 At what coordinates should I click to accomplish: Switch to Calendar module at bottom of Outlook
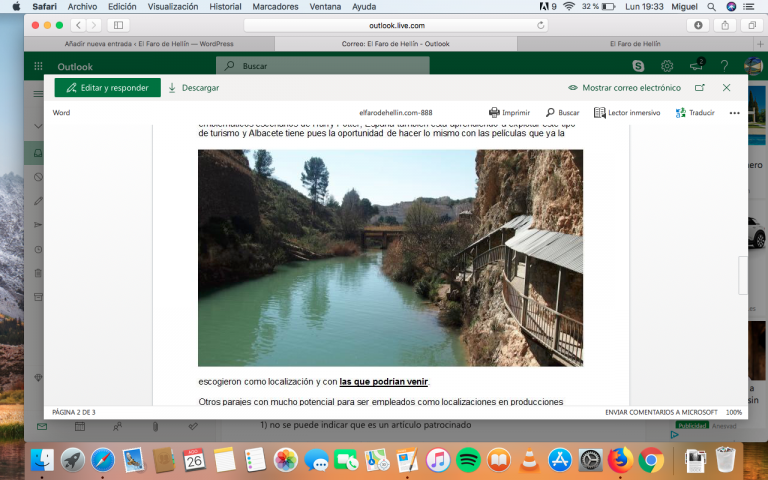80,427
